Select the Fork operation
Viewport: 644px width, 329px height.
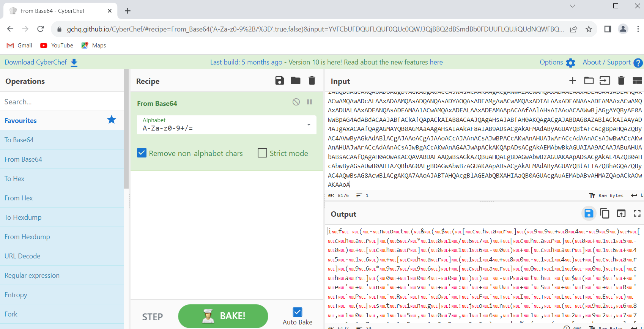[62, 314]
